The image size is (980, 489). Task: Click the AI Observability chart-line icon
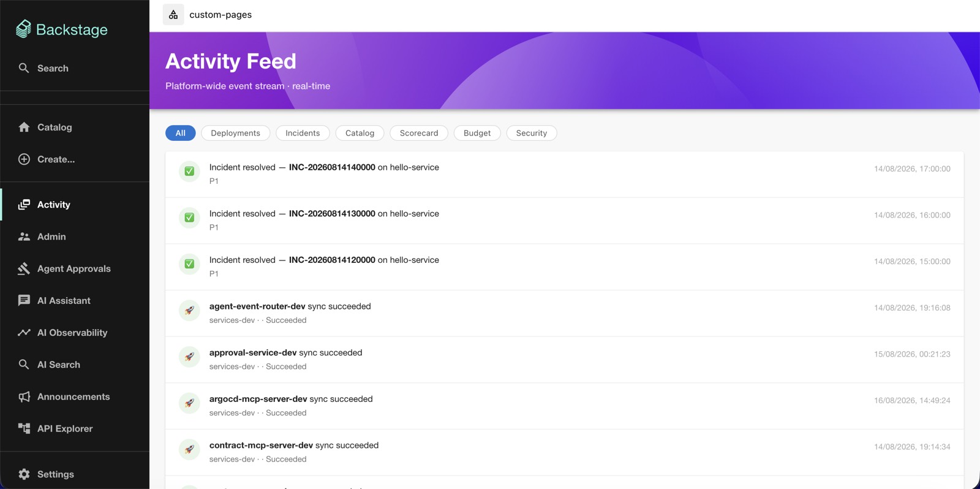pos(24,332)
